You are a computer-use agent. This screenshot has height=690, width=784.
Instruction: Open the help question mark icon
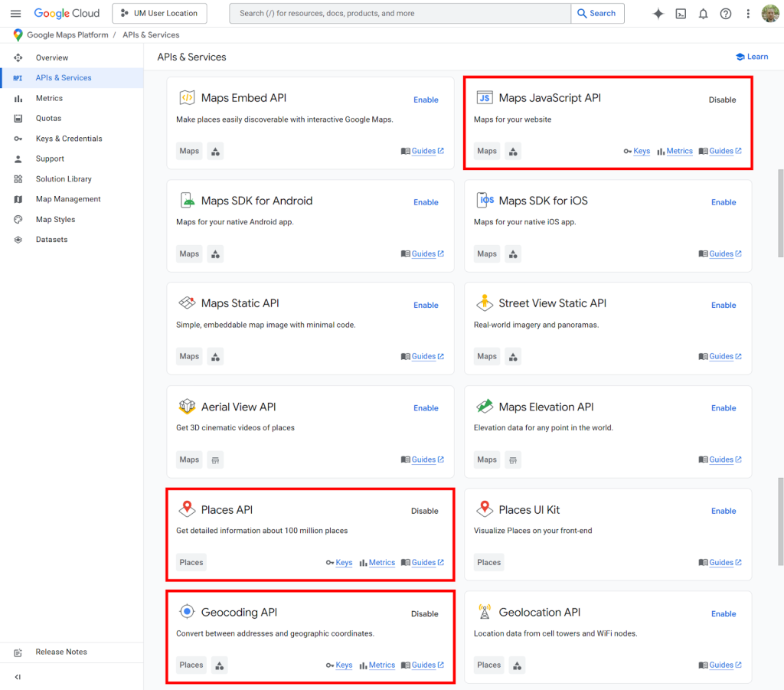(726, 13)
